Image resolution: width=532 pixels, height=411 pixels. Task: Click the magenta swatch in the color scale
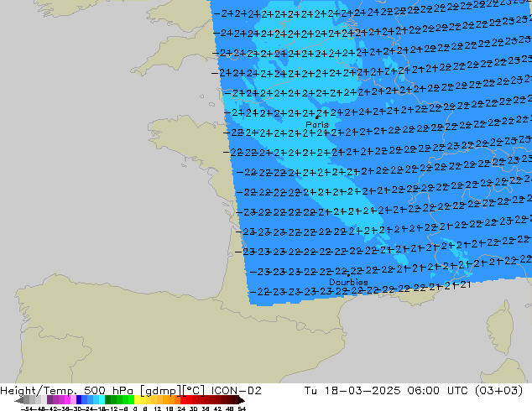pos(67,399)
